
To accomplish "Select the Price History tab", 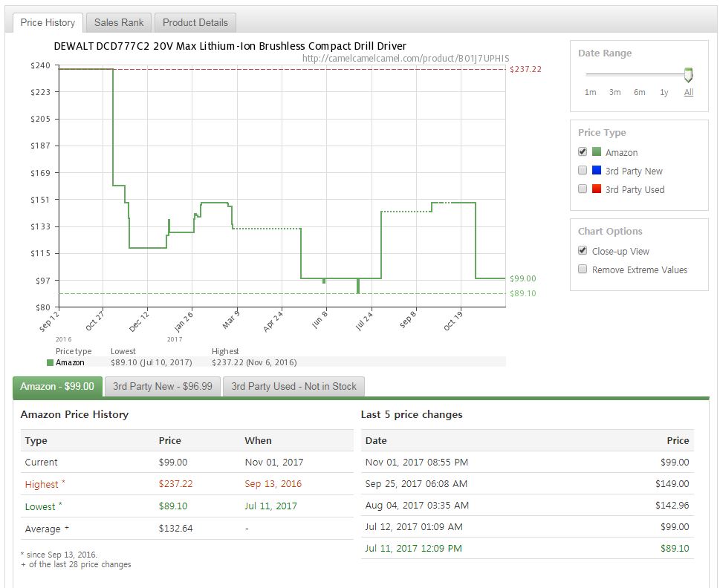I will tap(48, 22).
